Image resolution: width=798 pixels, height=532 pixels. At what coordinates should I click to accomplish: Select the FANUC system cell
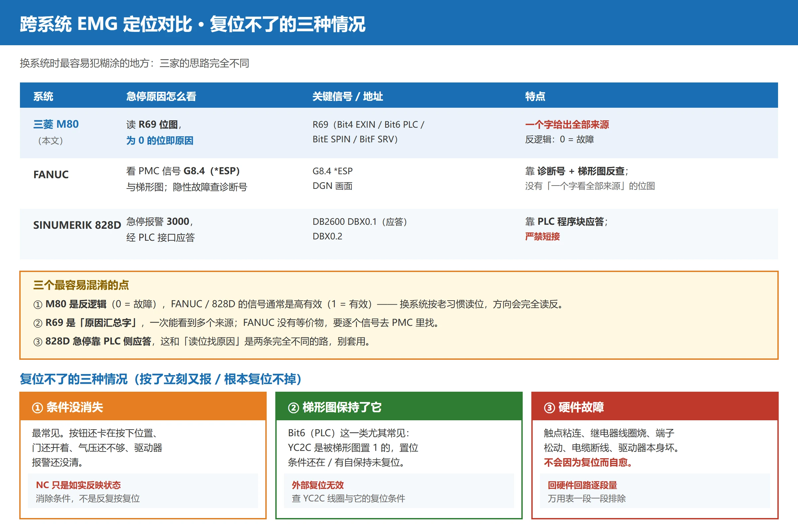coord(51,174)
